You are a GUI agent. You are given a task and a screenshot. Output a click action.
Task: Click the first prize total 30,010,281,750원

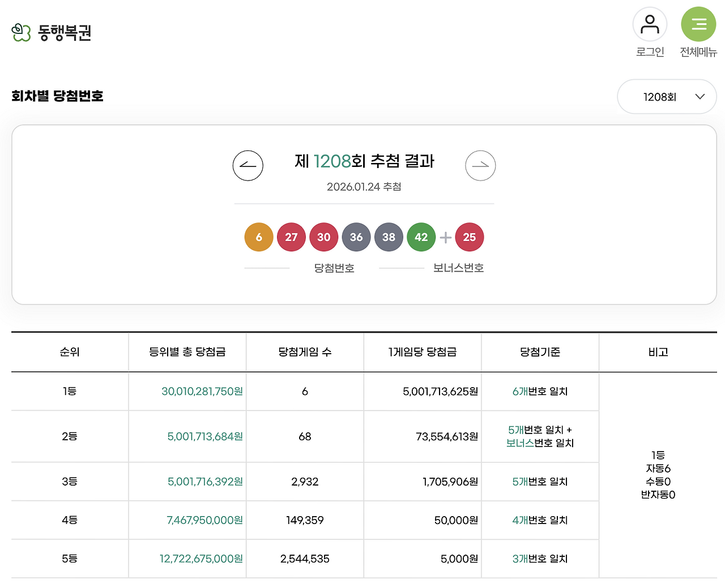(x=202, y=391)
